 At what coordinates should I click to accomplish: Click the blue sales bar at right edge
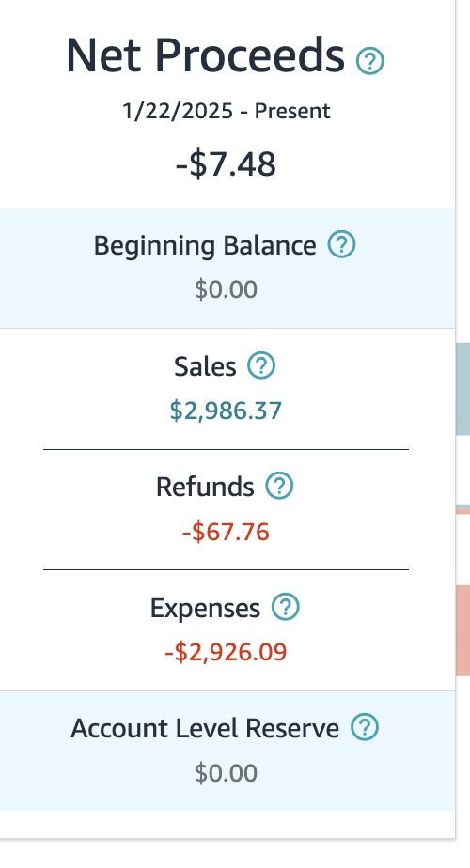[462, 389]
